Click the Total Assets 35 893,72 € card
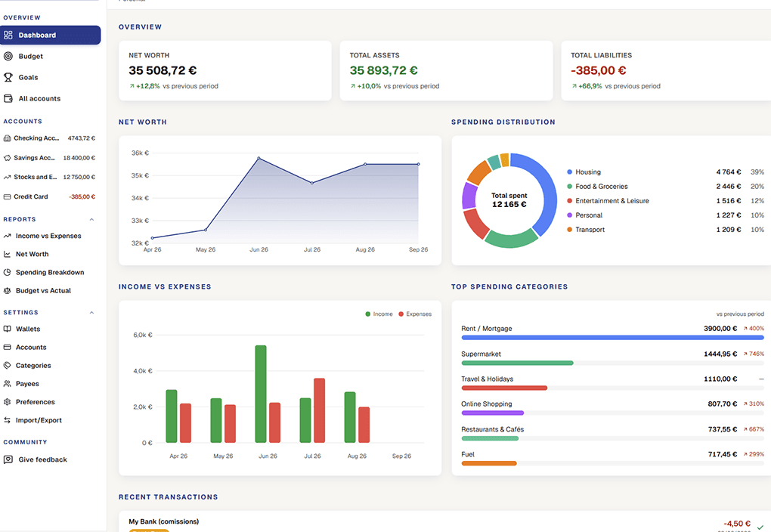Image resolution: width=771 pixels, height=532 pixels. click(446, 71)
